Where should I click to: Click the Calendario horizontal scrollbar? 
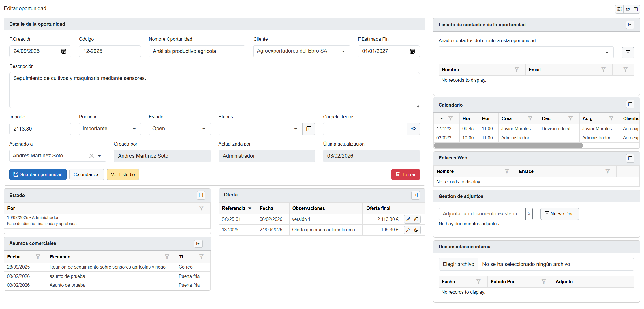pyautogui.click(x=508, y=146)
